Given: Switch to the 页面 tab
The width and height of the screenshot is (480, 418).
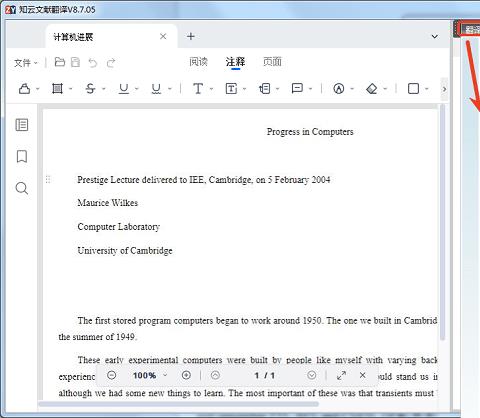Looking at the screenshot, I should [x=272, y=62].
